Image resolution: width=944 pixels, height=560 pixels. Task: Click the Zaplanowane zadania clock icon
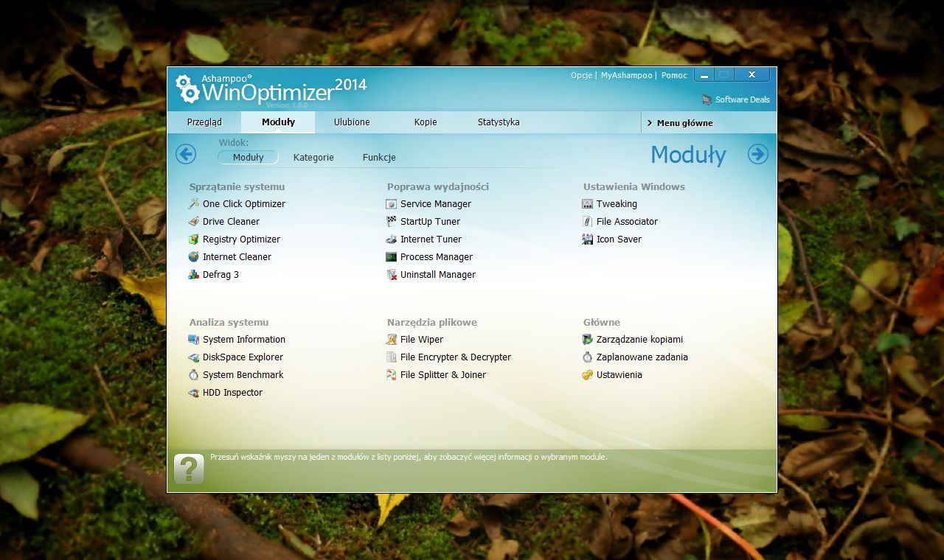(588, 357)
